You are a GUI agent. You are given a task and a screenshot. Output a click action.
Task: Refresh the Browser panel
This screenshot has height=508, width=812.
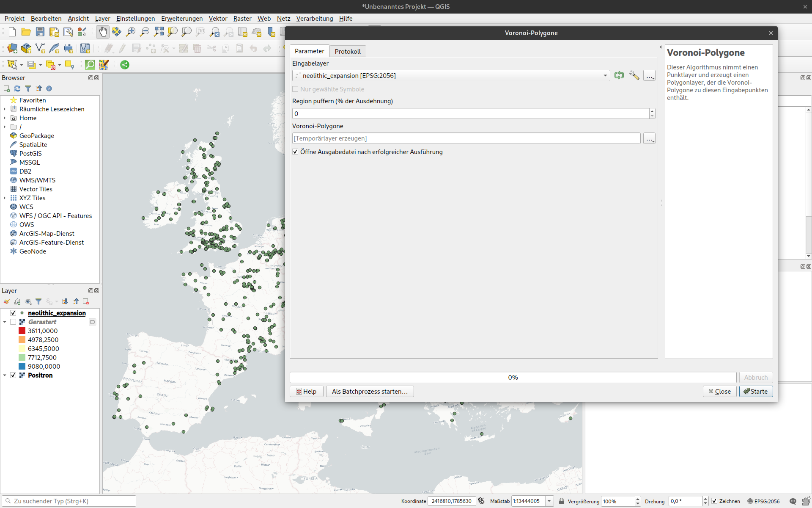point(17,88)
